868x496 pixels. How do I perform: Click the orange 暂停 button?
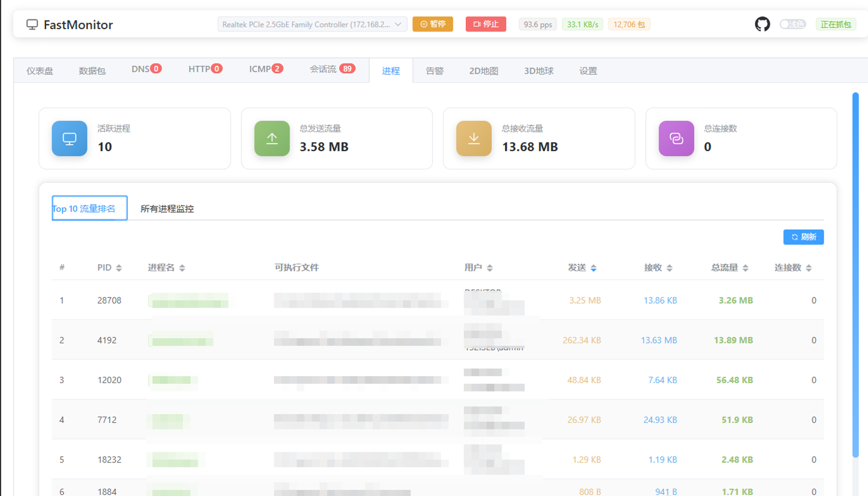click(433, 24)
